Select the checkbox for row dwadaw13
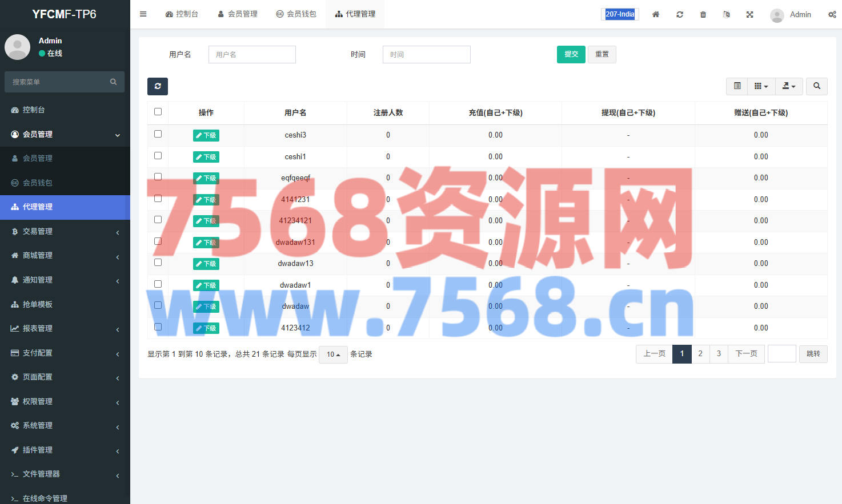842x504 pixels. pos(158,263)
